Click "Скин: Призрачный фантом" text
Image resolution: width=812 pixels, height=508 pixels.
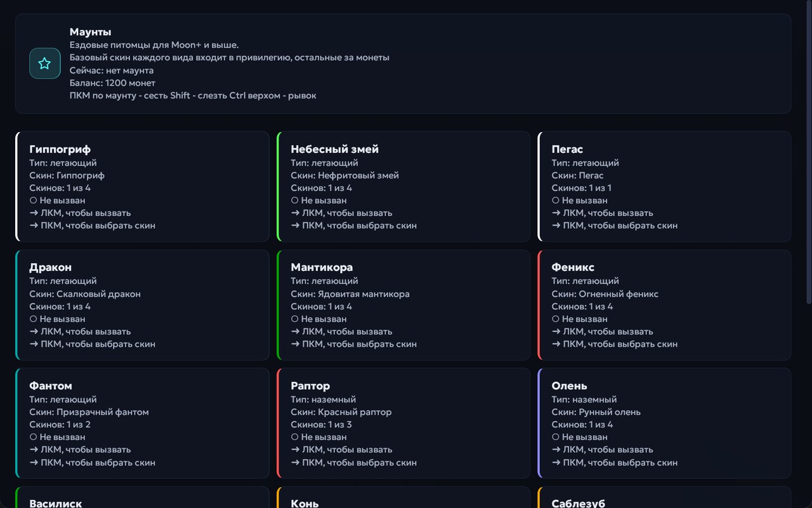click(89, 412)
